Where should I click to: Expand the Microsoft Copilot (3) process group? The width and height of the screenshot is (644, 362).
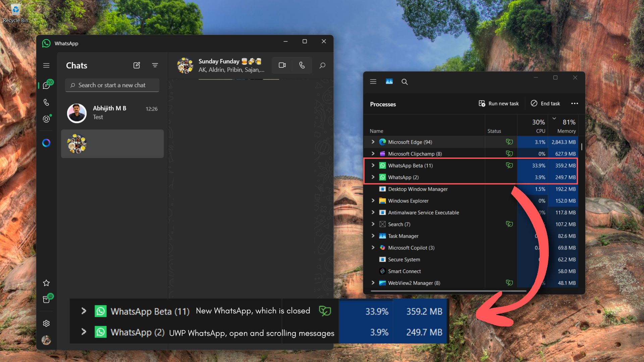click(373, 247)
